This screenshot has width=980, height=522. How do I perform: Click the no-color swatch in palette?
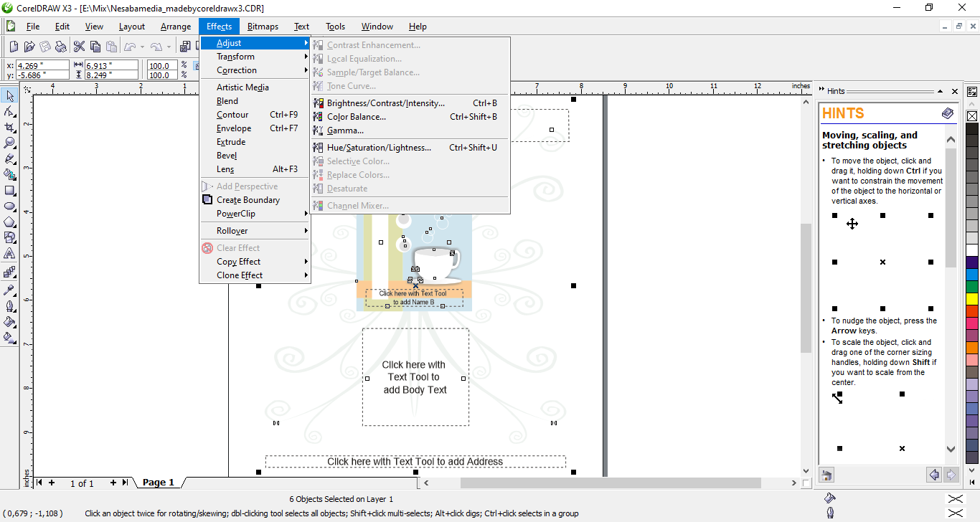point(972,115)
